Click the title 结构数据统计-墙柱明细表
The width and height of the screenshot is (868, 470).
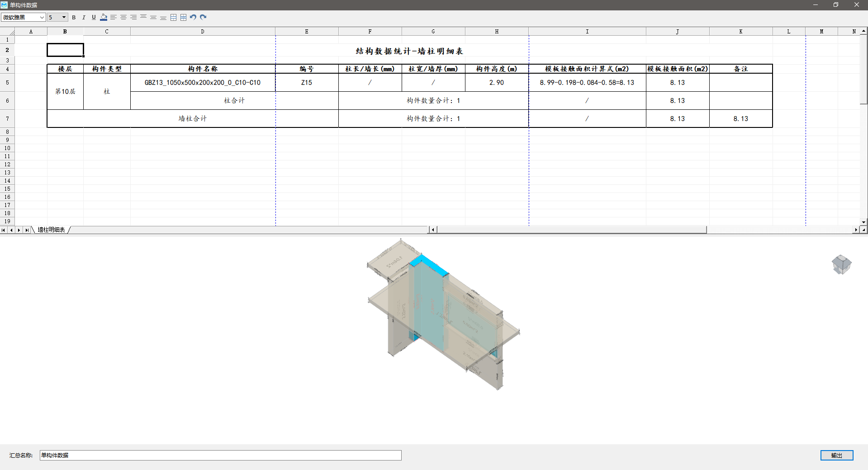(409, 51)
